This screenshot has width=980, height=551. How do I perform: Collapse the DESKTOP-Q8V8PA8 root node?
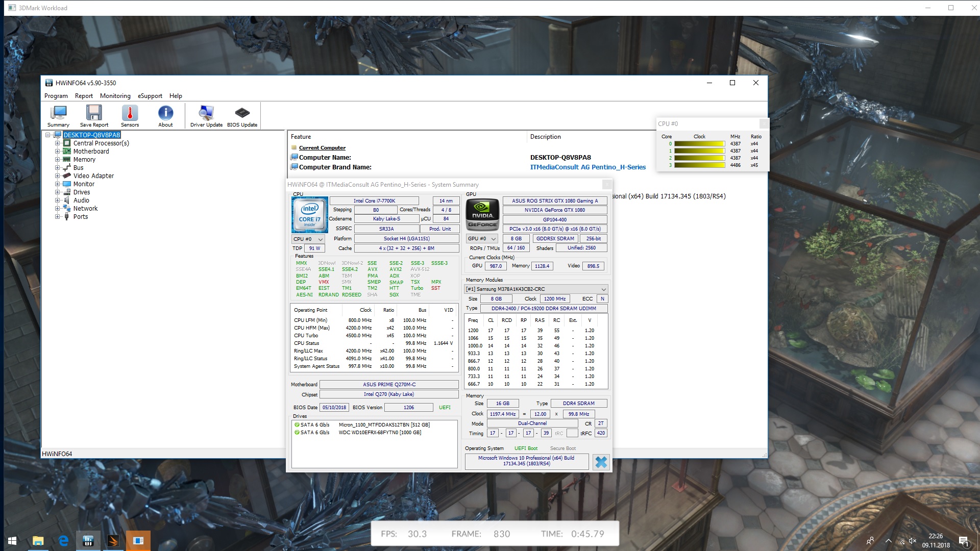tap(48, 135)
